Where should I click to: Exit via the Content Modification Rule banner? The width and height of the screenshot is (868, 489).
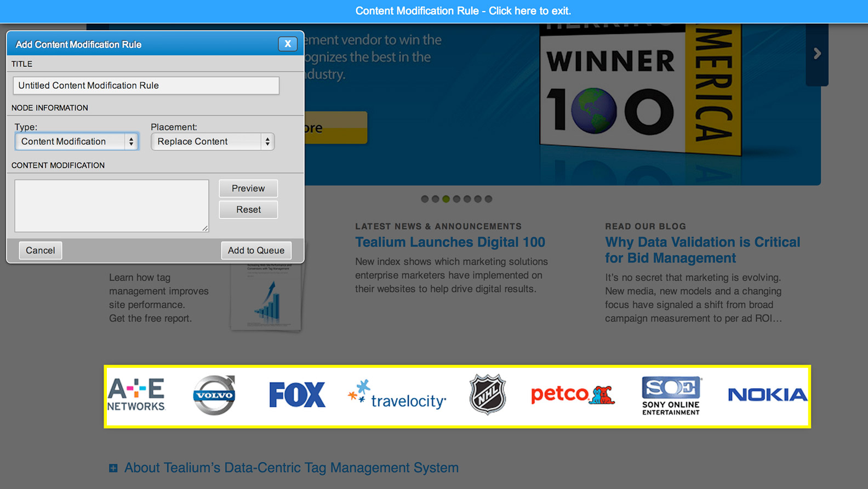(x=463, y=11)
